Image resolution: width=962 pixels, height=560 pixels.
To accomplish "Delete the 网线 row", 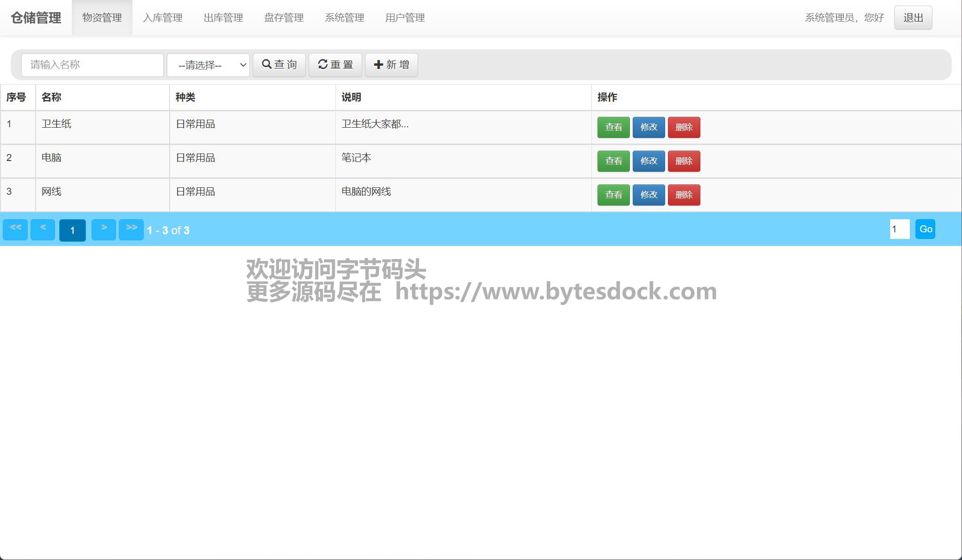I will point(684,195).
